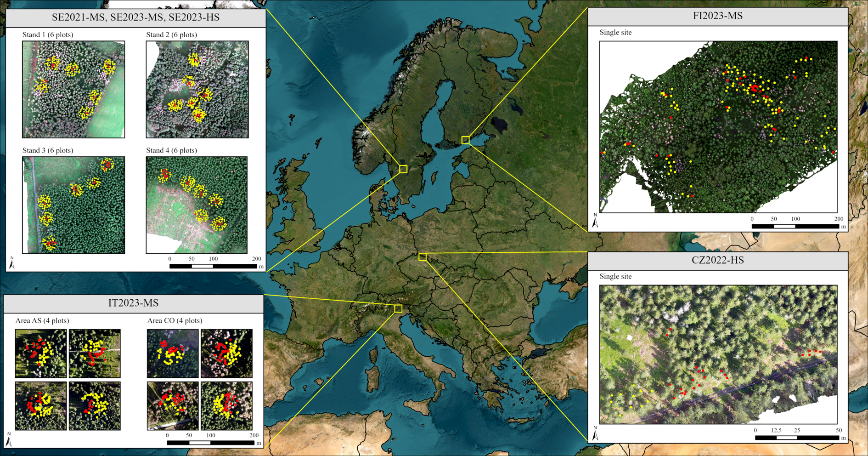Click the '100' scale label in IT2023-MS panel
This screenshot has width=868, height=456.
tap(210, 435)
